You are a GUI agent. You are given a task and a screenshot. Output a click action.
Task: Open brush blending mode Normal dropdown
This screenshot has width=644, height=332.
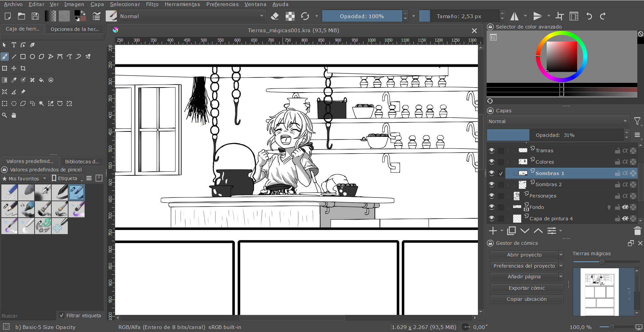(192, 16)
